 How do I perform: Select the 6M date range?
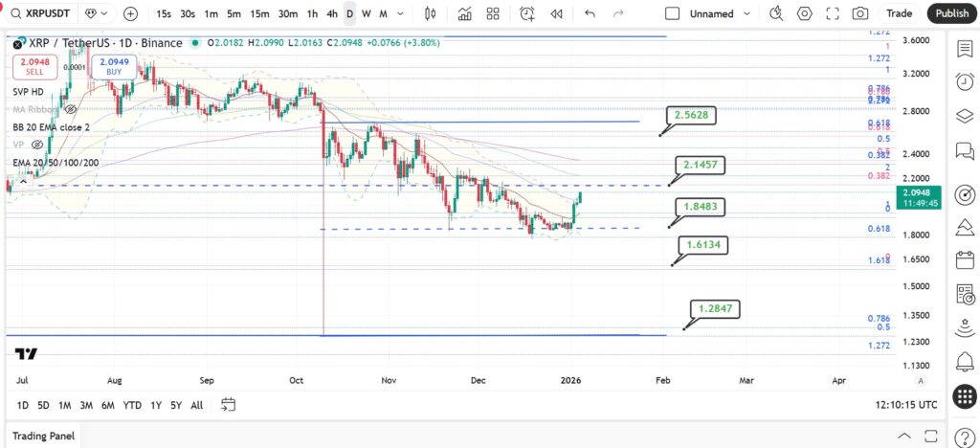(x=107, y=405)
